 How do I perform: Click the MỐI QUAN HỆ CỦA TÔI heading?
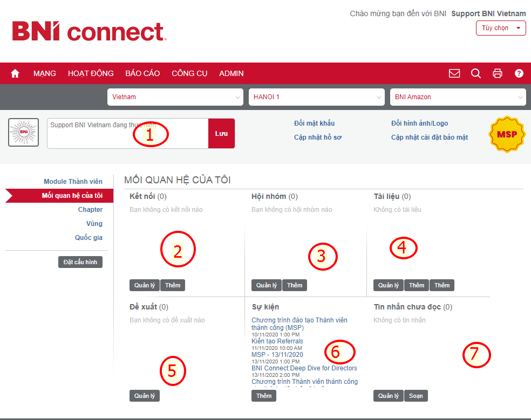178,180
